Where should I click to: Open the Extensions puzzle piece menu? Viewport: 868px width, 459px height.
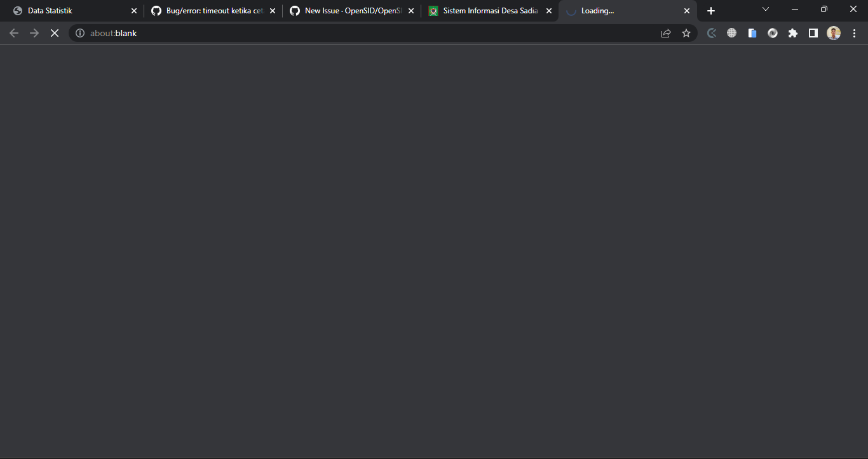coord(793,33)
